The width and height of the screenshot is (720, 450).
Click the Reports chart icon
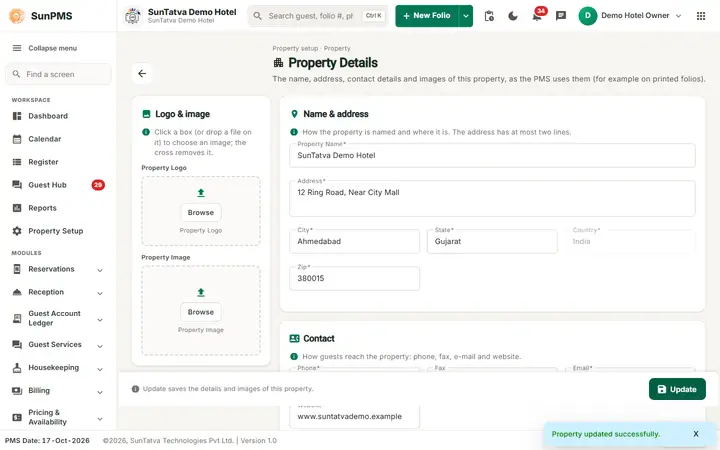[x=17, y=208]
